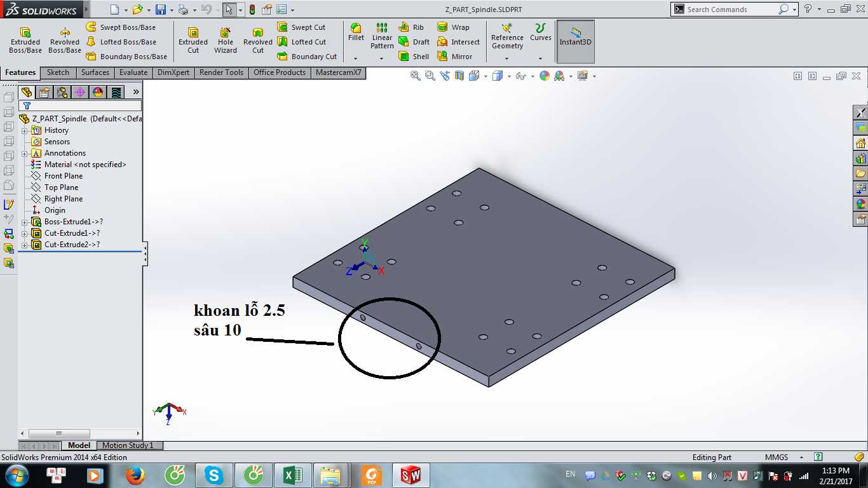Click the feature tree filter box
The image size is (868, 488).
pyautogui.click(x=81, y=105)
